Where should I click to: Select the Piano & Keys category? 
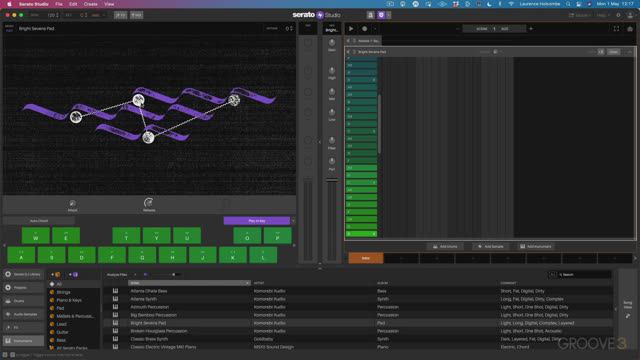coord(74,300)
